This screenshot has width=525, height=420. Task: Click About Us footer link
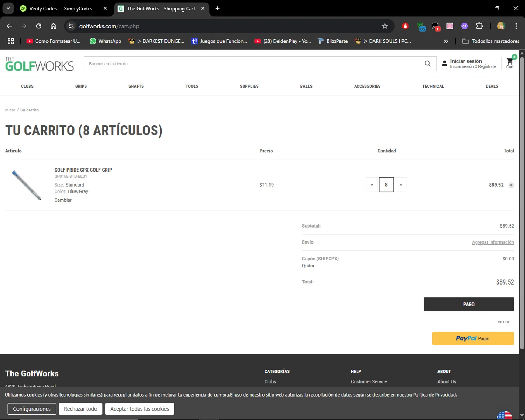tap(447, 382)
